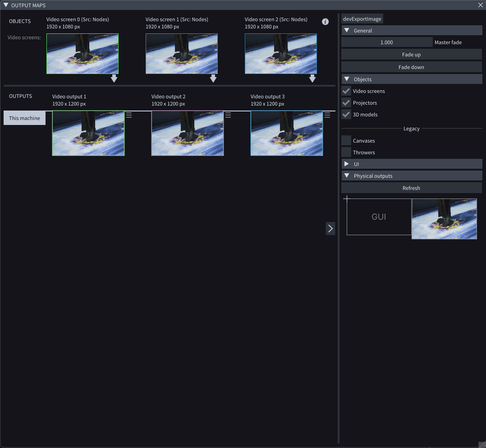The height and width of the screenshot is (448, 486).
Task: Select the This machine button
Action: pyautogui.click(x=24, y=118)
